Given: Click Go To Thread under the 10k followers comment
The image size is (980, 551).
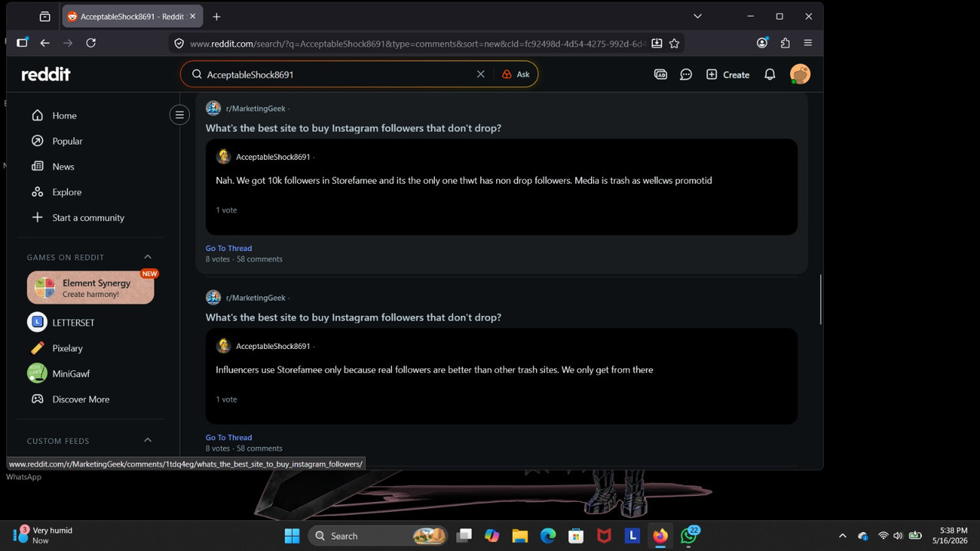Looking at the screenshot, I should point(229,248).
